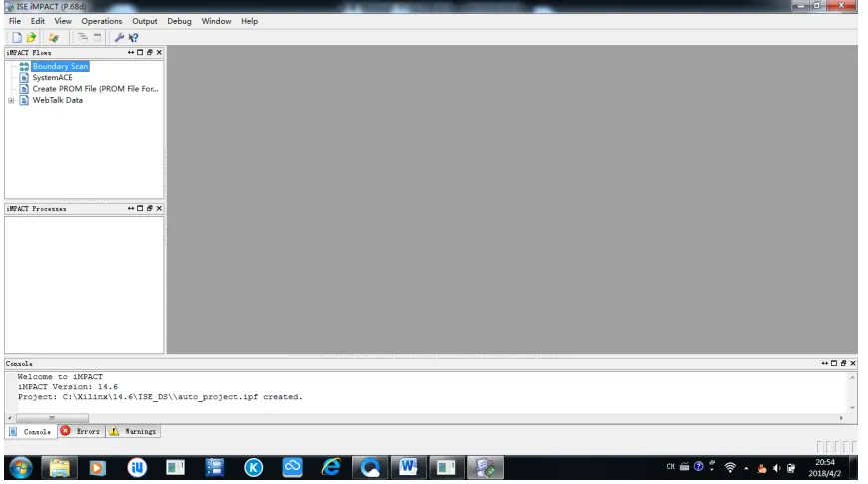Click the Tile windows toolbar icon

(97, 38)
